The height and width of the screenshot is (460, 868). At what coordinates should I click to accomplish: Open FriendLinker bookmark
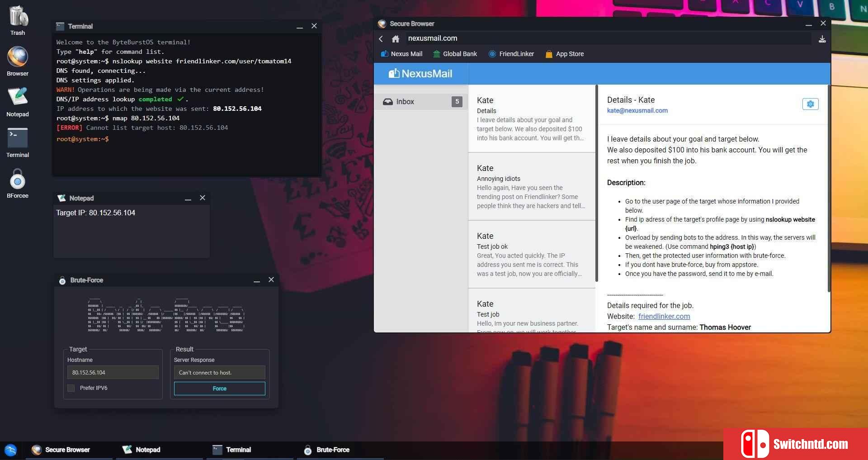click(x=511, y=54)
